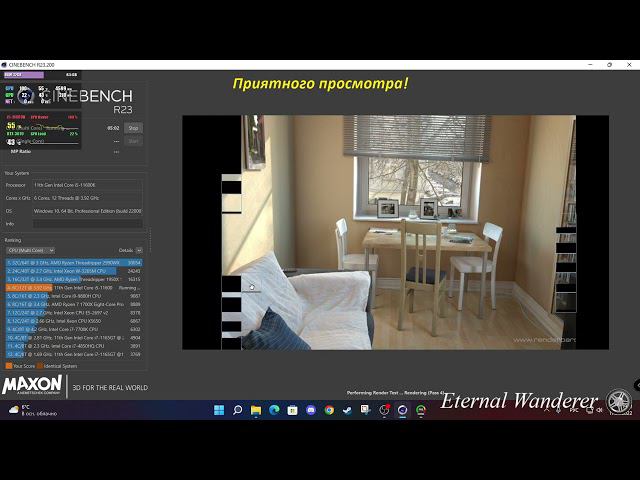
Task: Click the Cinebench app icon in title bar
Action: click(x=4, y=65)
